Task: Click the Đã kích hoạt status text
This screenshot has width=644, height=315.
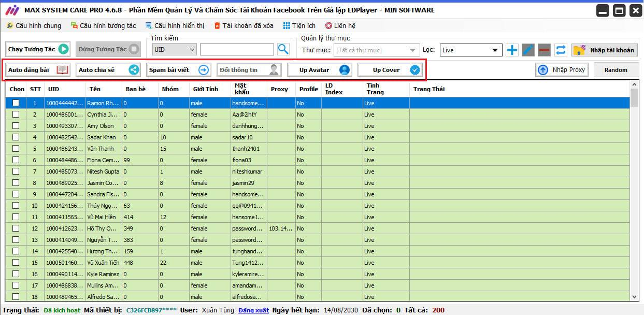Action: point(61,310)
